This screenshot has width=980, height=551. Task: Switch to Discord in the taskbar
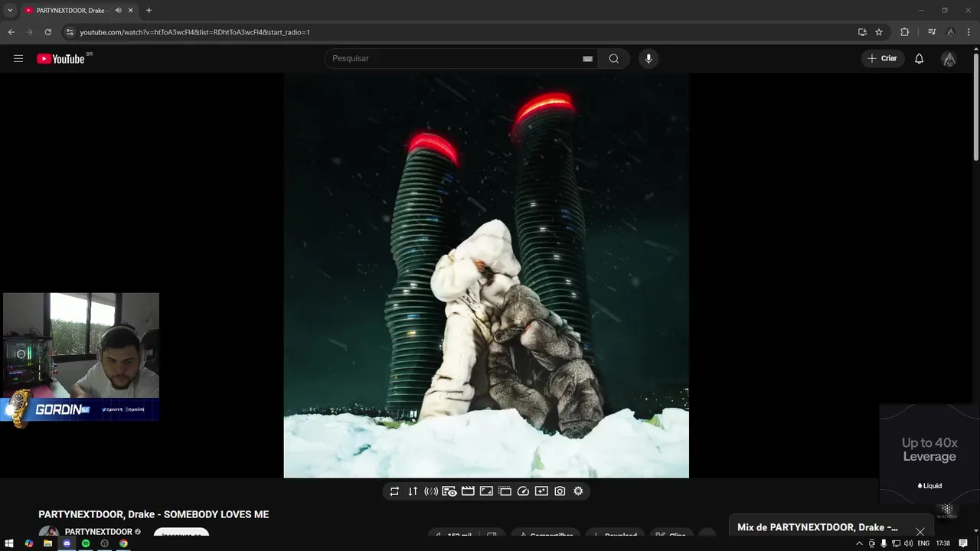point(67,543)
